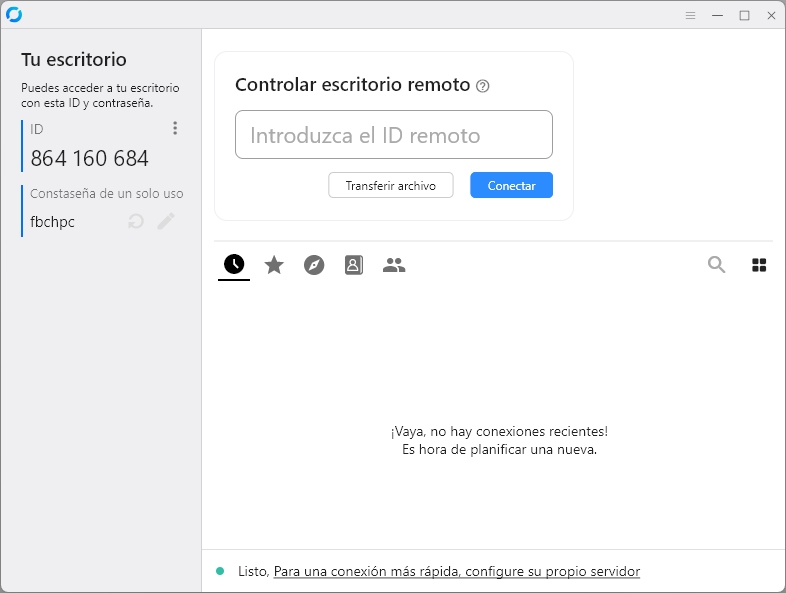Refresh the one-time password
Screen dimensions: 786x593
pos(136,221)
